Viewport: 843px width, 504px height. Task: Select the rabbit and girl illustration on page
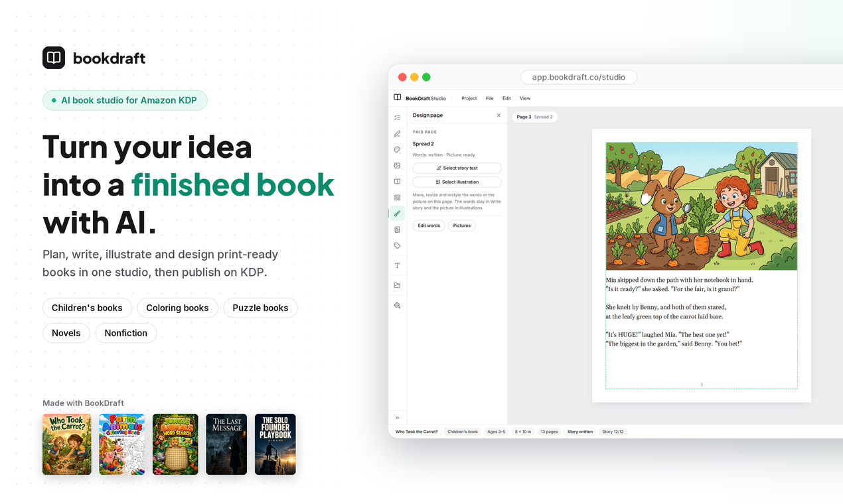[701, 206]
